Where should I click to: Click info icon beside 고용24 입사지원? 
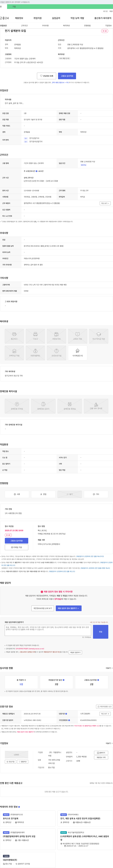[98, 680]
